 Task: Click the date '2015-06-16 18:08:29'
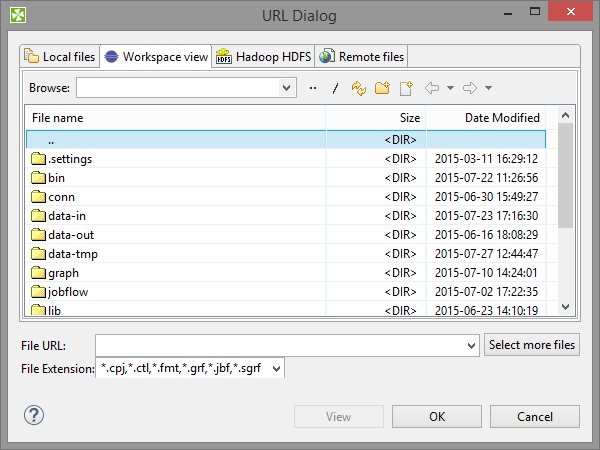click(486, 235)
